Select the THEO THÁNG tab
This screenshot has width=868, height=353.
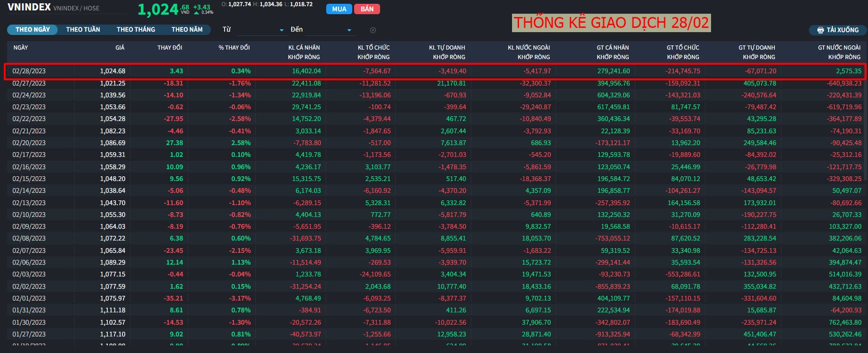click(x=136, y=29)
